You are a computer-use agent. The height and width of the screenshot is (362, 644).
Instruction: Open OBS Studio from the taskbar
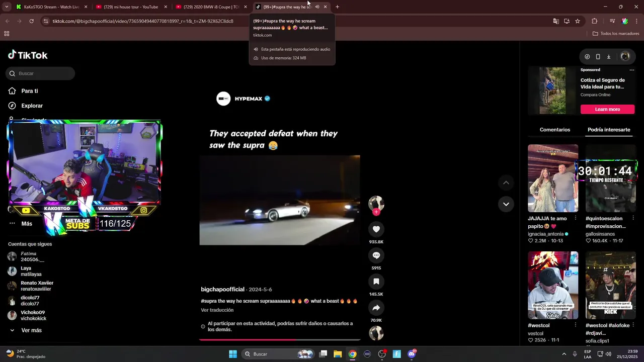(382, 354)
